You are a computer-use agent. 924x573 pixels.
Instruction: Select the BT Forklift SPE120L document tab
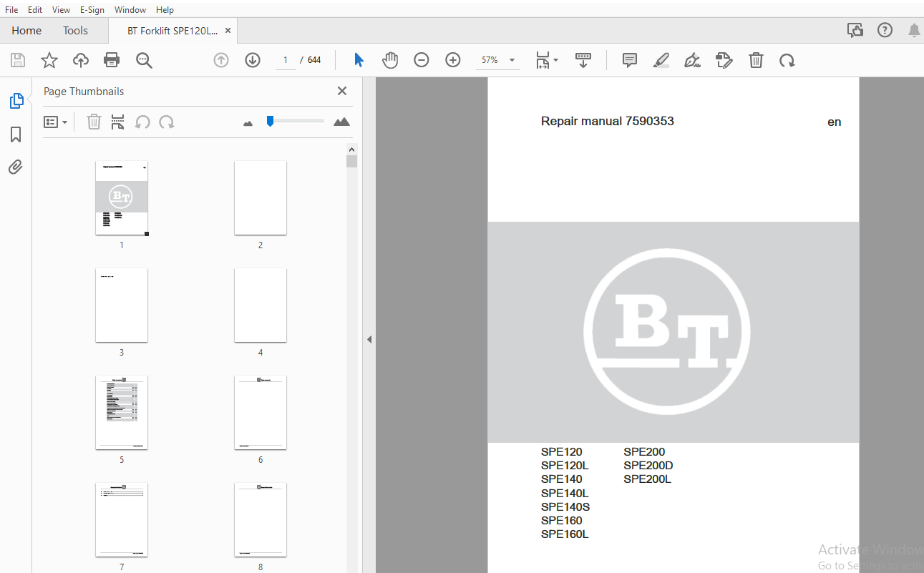click(x=172, y=31)
